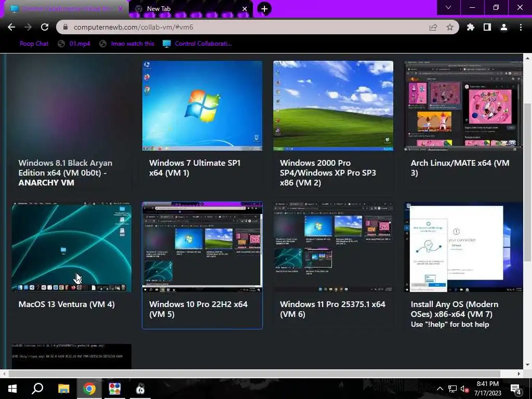
Task: Open the penguin taskbar app
Action: pos(140,389)
